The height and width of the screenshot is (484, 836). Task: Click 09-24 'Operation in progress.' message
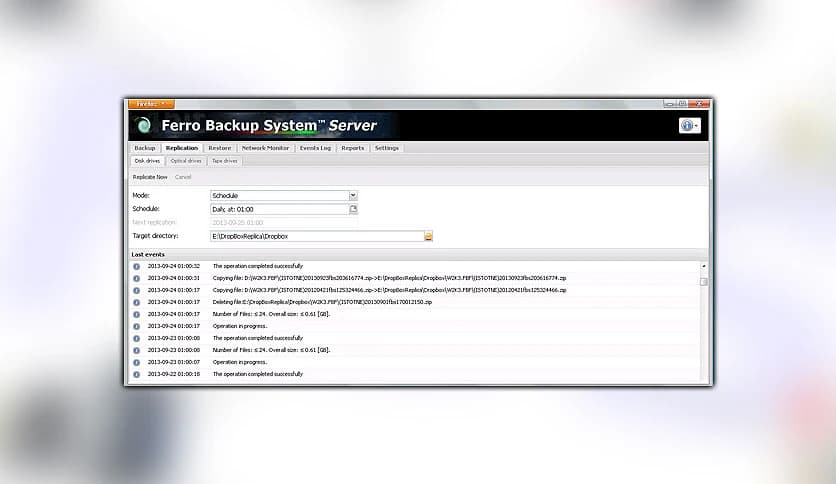point(240,326)
